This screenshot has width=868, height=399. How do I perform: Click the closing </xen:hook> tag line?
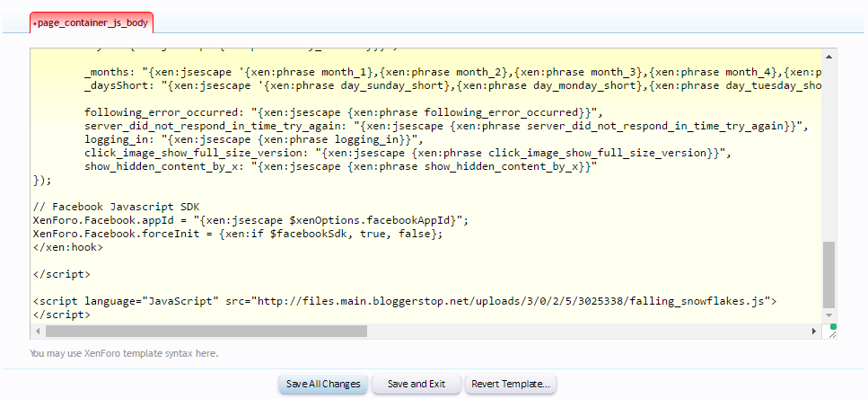point(68,247)
